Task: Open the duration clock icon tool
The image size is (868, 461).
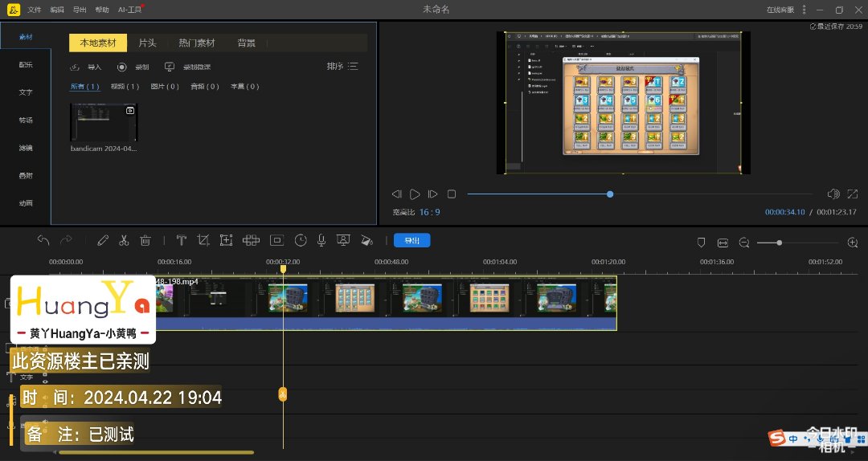Action: [301, 240]
